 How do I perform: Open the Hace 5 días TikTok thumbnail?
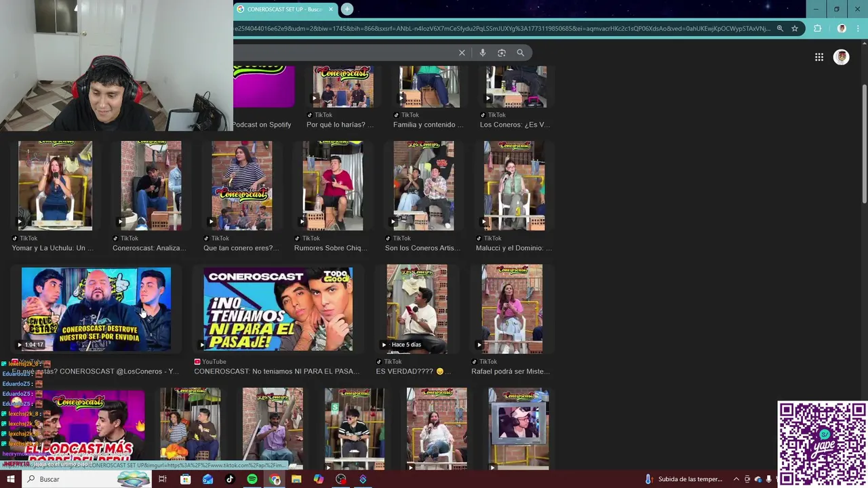(x=416, y=309)
